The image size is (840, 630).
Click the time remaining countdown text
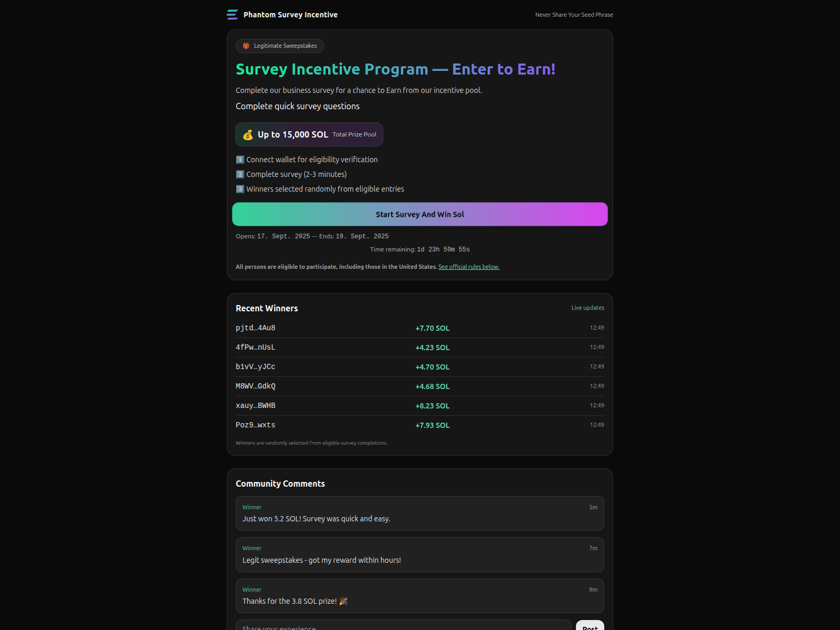(x=420, y=249)
